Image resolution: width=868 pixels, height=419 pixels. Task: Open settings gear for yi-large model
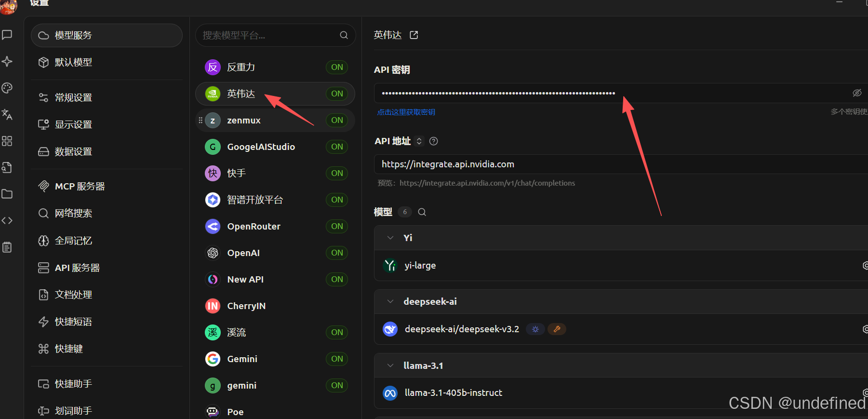tap(865, 265)
